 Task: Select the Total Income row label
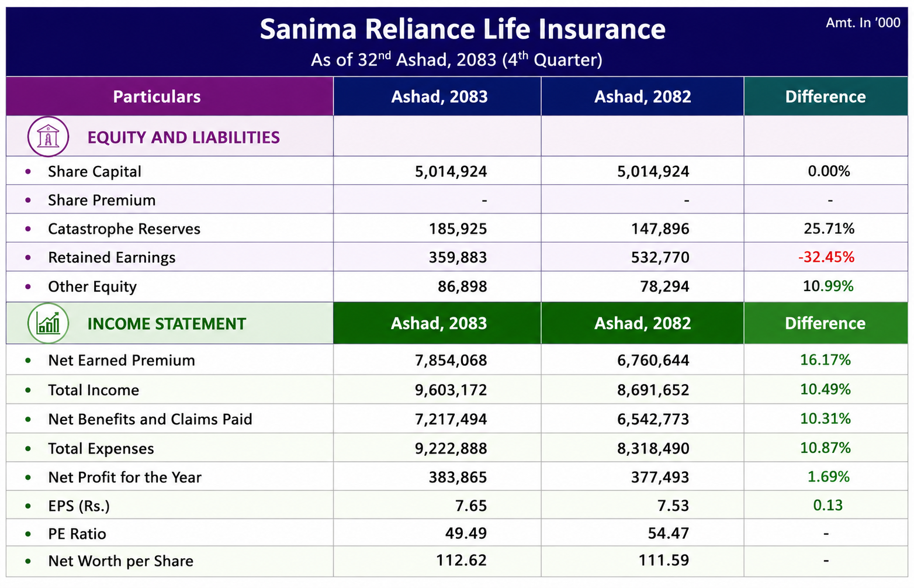pos(94,390)
